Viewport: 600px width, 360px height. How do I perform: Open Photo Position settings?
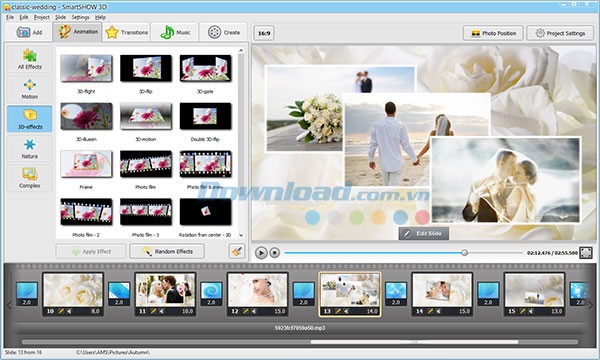(x=493, y=33)
